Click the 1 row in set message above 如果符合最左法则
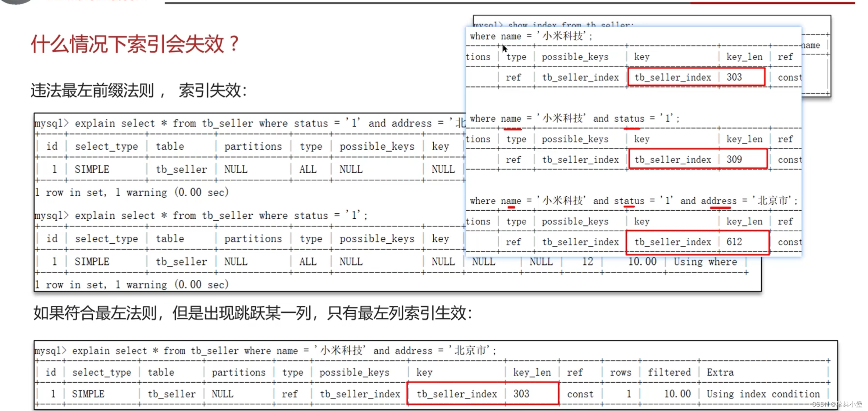This screenshot has width=868, height=411. [132, 285]
